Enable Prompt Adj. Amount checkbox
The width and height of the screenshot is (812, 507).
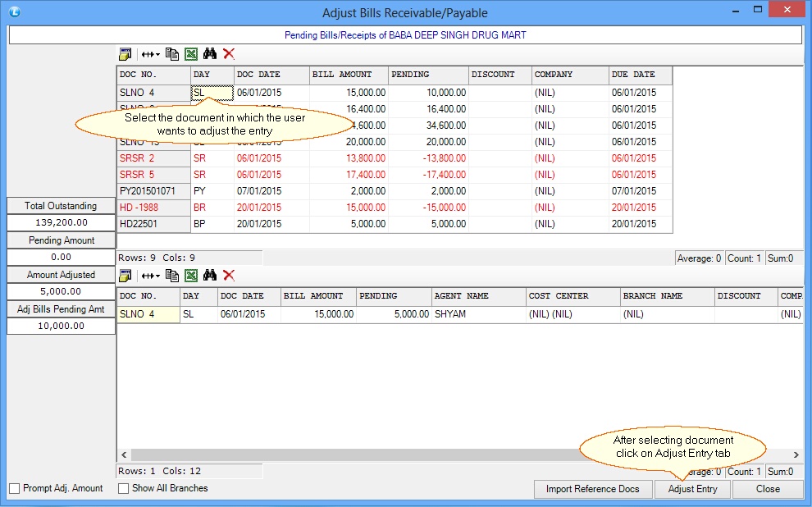click(15, 488)
